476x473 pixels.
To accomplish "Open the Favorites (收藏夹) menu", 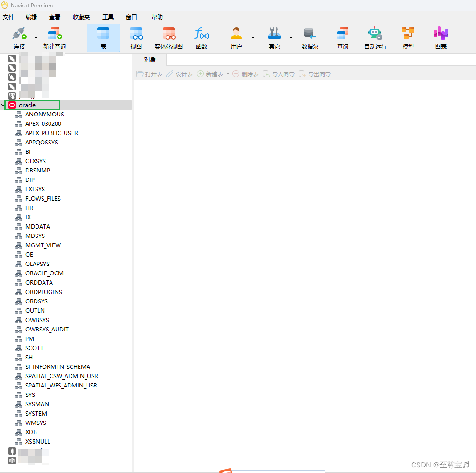I will click(x=81, y=17).
